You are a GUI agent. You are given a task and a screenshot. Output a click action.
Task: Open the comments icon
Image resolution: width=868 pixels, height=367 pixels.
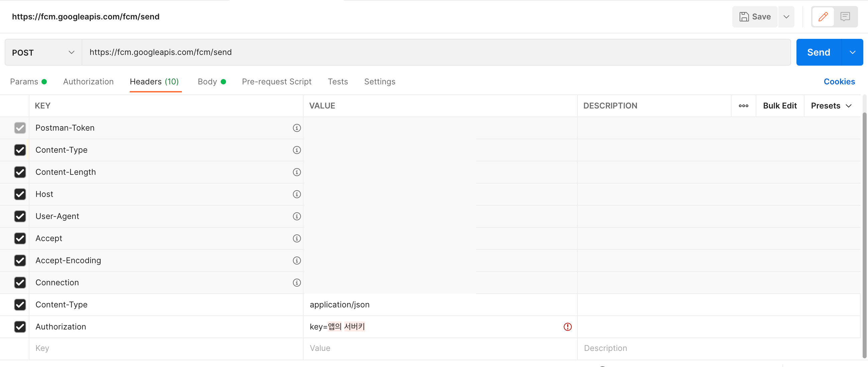coord(845,16)
